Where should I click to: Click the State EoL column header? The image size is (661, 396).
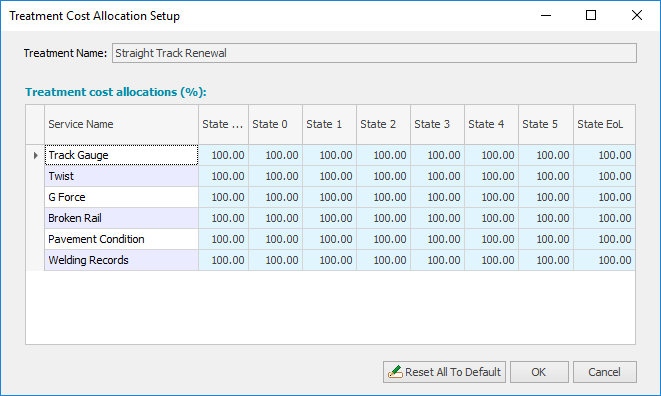click(x=604, y=124)
